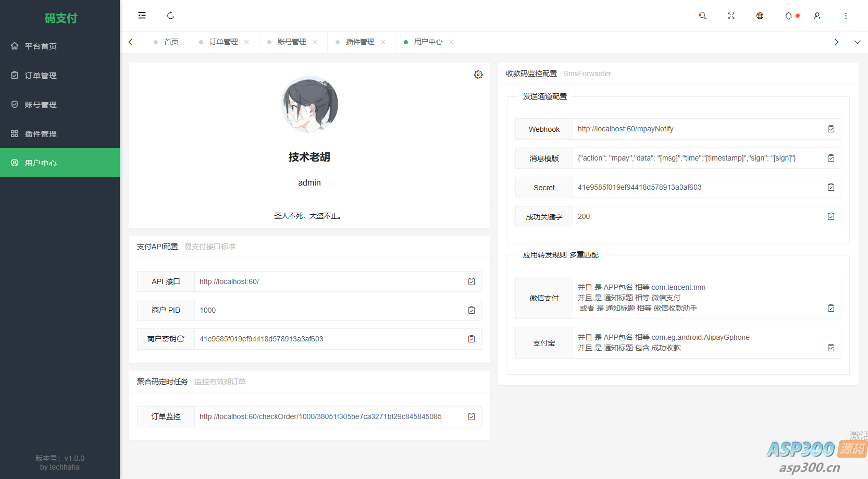Collapse the sidebar using the menu icon

(x=142, y=16)
